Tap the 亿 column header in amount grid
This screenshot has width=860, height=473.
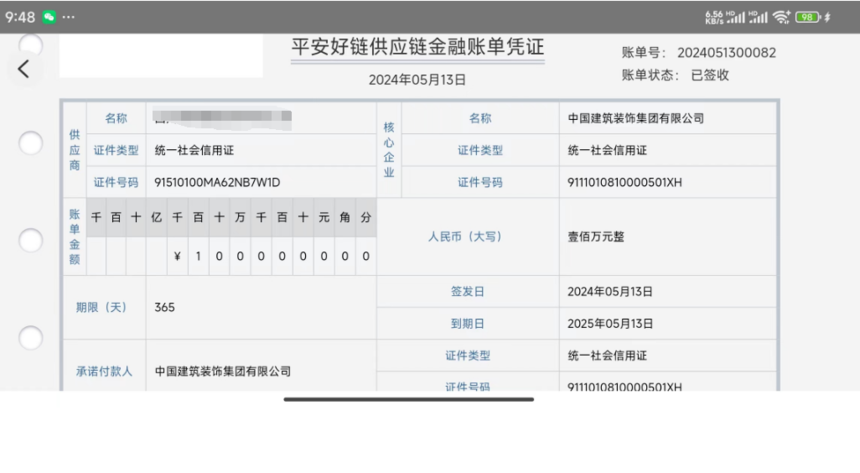[156, 217]
